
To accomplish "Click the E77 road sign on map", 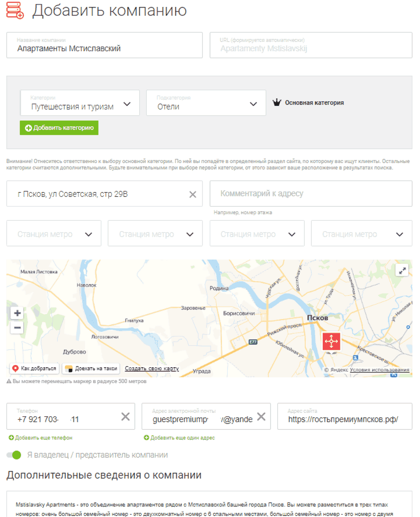I will tap(253, 342).
